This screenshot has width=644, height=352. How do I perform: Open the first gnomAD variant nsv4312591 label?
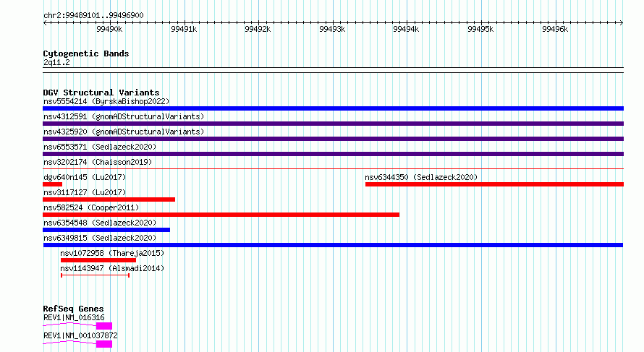pos(124,116)
